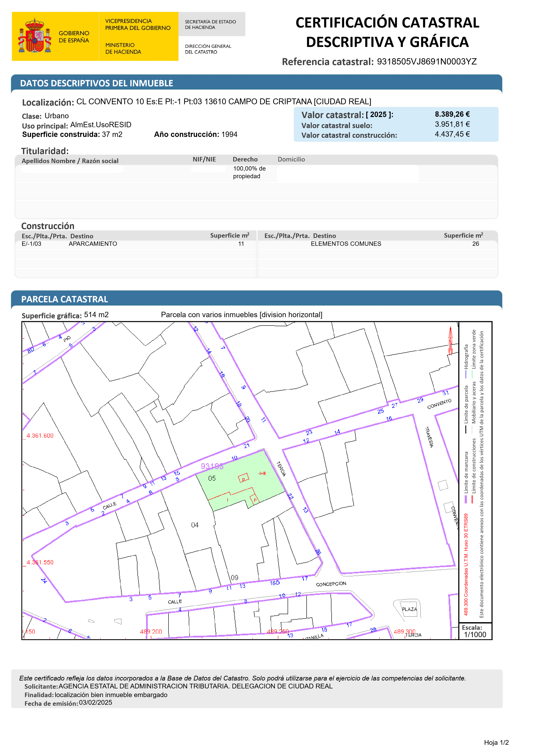Image resolution: width=534 pixels, height=756 pixels.
Task: Click the Valor catastral 8.389,26 € amount
Action: click(x=452, y=114)
